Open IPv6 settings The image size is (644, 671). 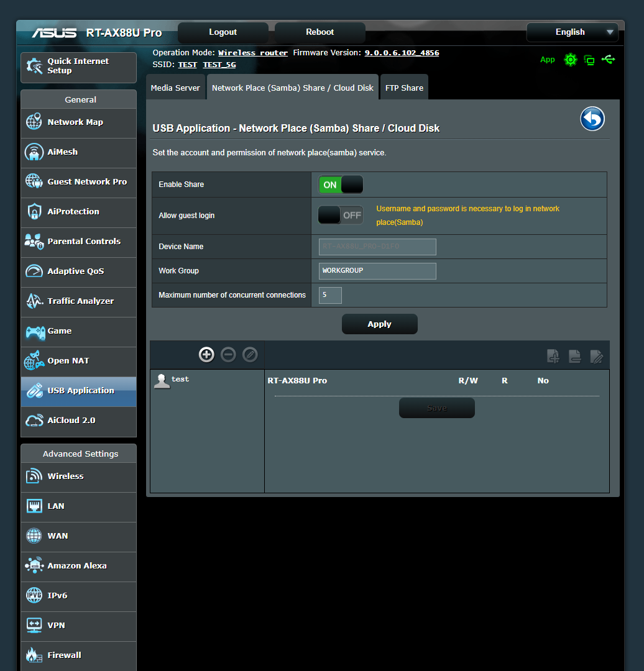click(x=79, y=596)
